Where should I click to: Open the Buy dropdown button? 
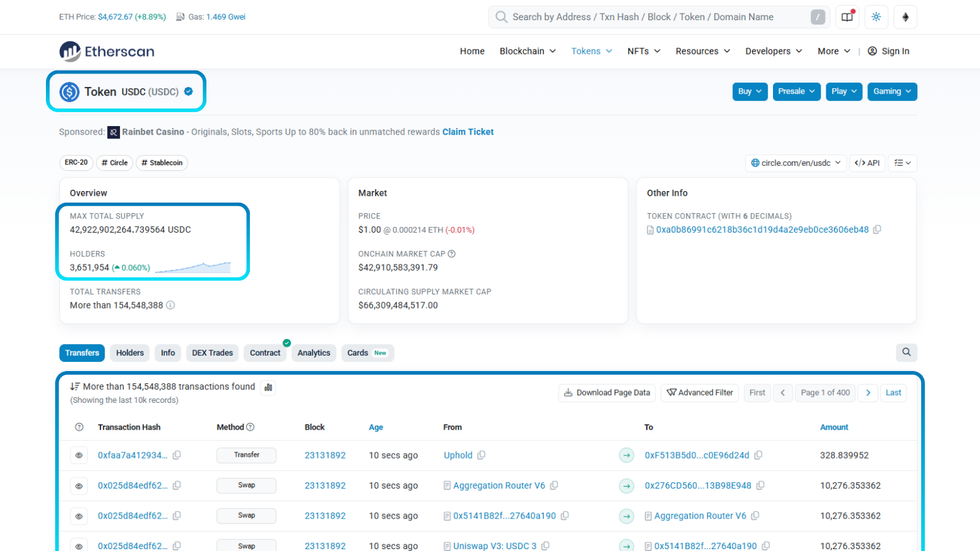point(750,91)
